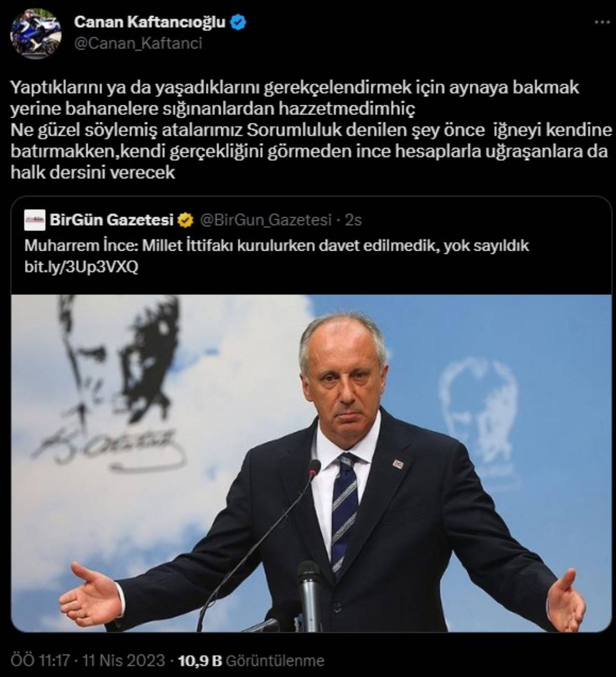
Task: Open the three-dot more options menu
Action: (600, 24)
